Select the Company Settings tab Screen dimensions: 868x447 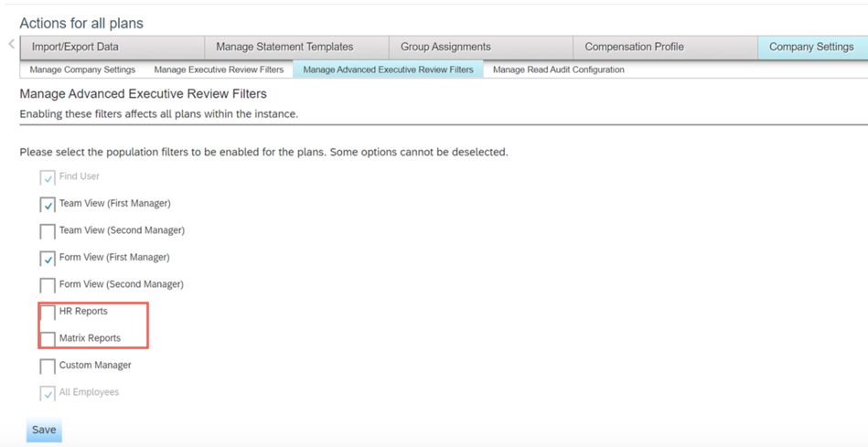tap(811, 48)
